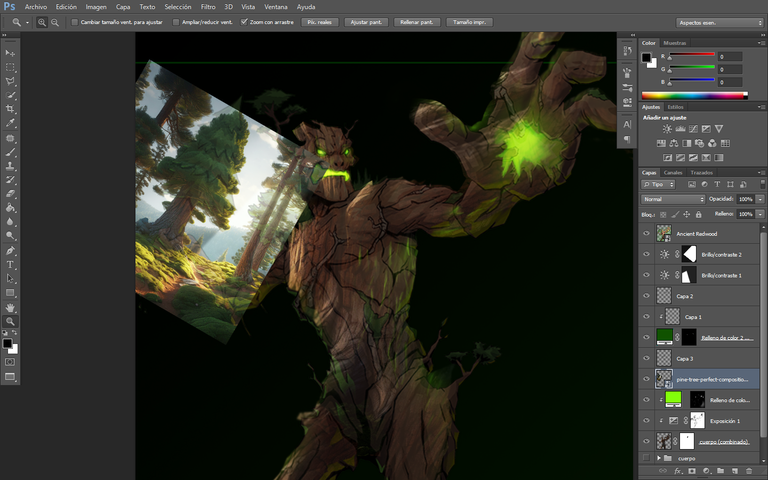Select the Dodge tool

point(10,236)
